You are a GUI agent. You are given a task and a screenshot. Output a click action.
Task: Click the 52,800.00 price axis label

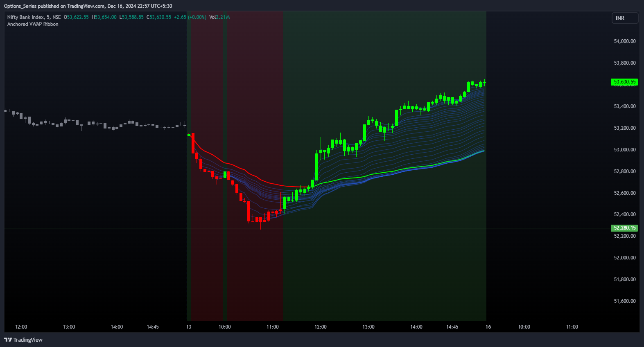(x=625, y=171)
